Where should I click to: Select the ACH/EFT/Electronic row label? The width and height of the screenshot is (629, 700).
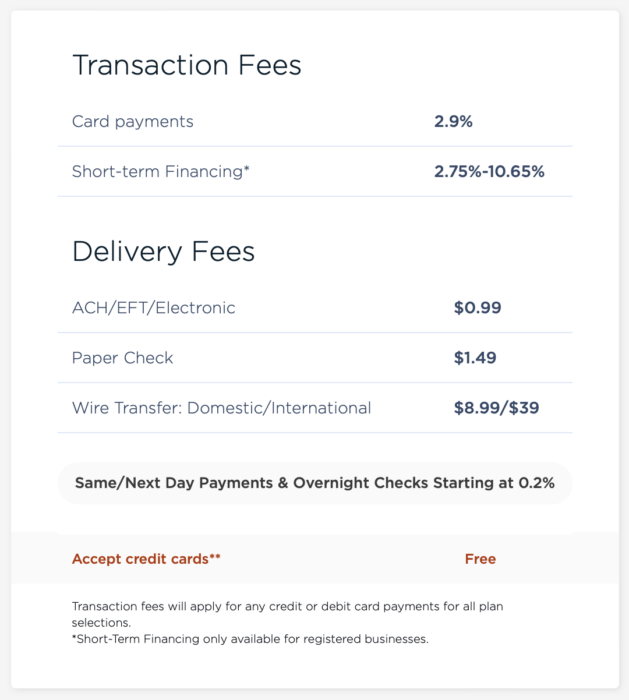[x=154, y=308]
